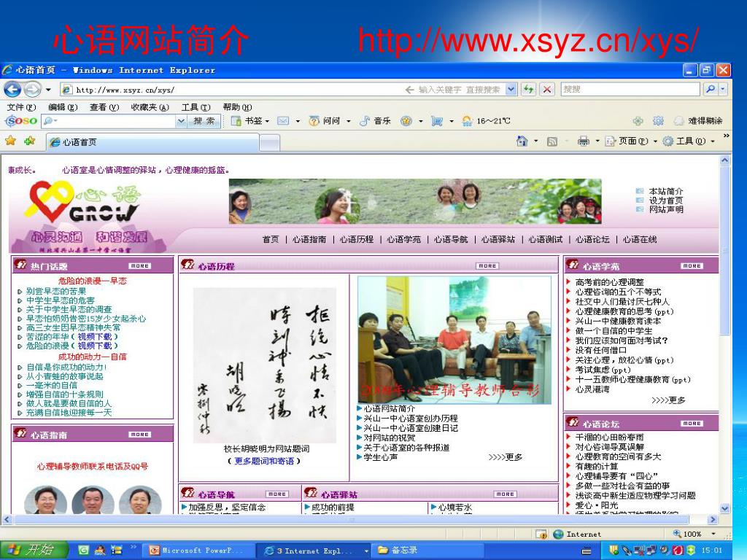
Task: Click the 更多题词和寄语 link
Action: 264,461
